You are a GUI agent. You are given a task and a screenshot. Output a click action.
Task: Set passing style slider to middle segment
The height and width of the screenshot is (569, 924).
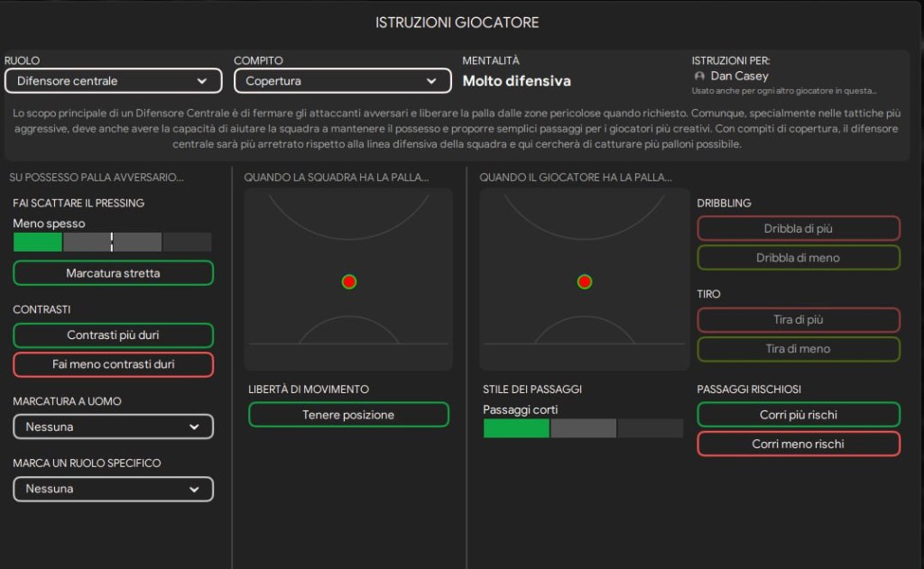[583, 428]
